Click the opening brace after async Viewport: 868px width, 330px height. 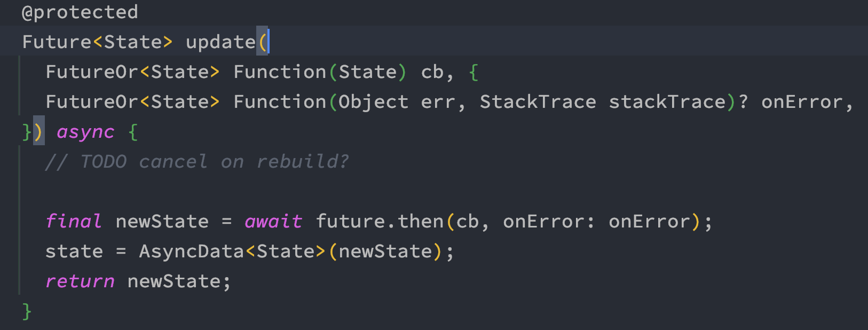click(133, 132)
